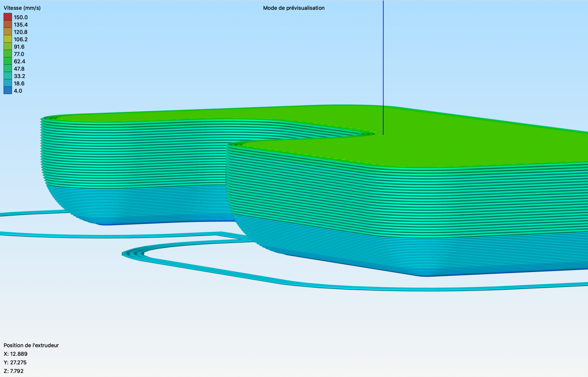The width and height of the screenshot is (588, 377).
Task: Click the Y: 27.275 coordinate readout
Action: pyautogui.click(x=15, y=362)
